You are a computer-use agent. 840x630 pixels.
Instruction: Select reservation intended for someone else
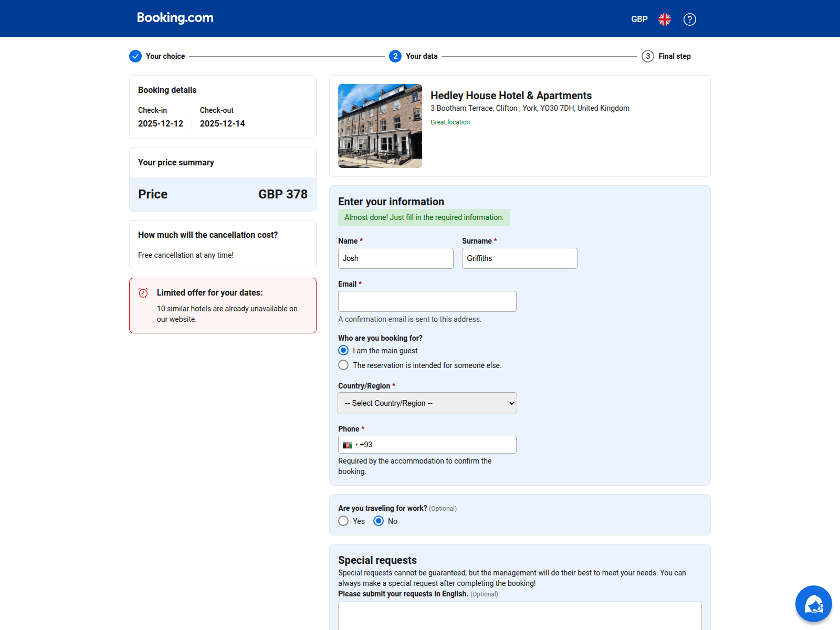(x=343, y=365)
